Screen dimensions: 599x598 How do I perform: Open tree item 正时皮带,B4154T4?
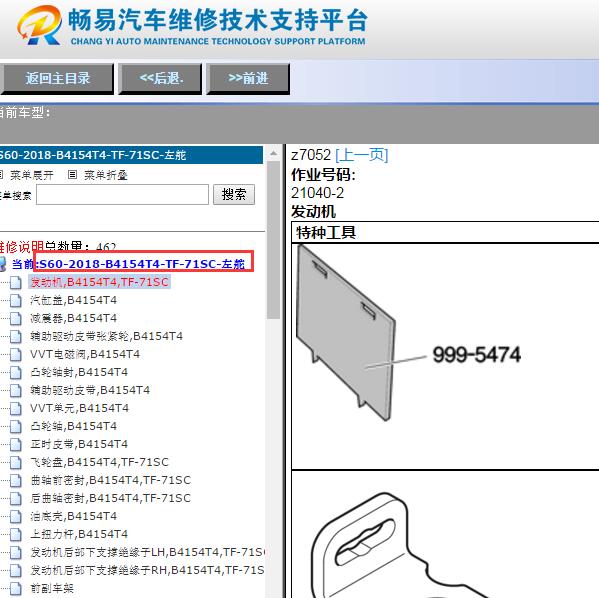(x=79, y=444)
